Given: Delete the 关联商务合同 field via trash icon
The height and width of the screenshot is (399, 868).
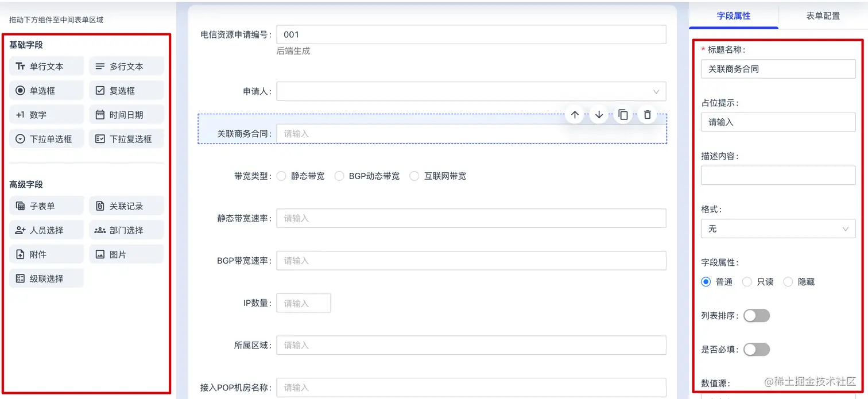Looking at the screenshot, I should click(647, 115).
